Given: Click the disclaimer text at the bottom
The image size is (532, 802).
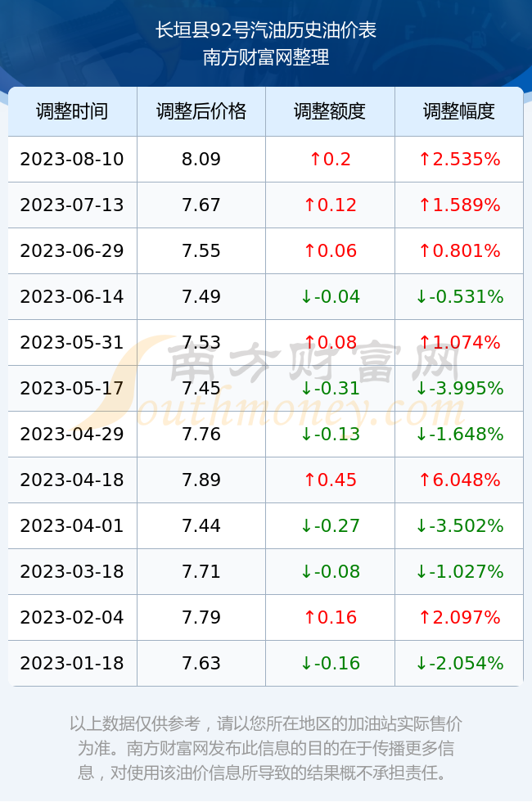Looking at the screenshot, I should (x=265, y=748).
